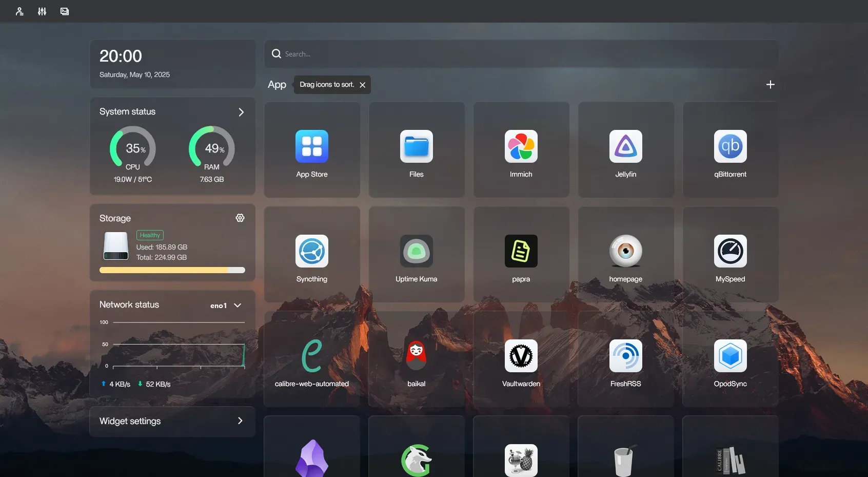Image resolution: width=868 pixels, height=477 pixels.
Task: Click the 'Storage' widget title
Action: click(x=115, y=218)
